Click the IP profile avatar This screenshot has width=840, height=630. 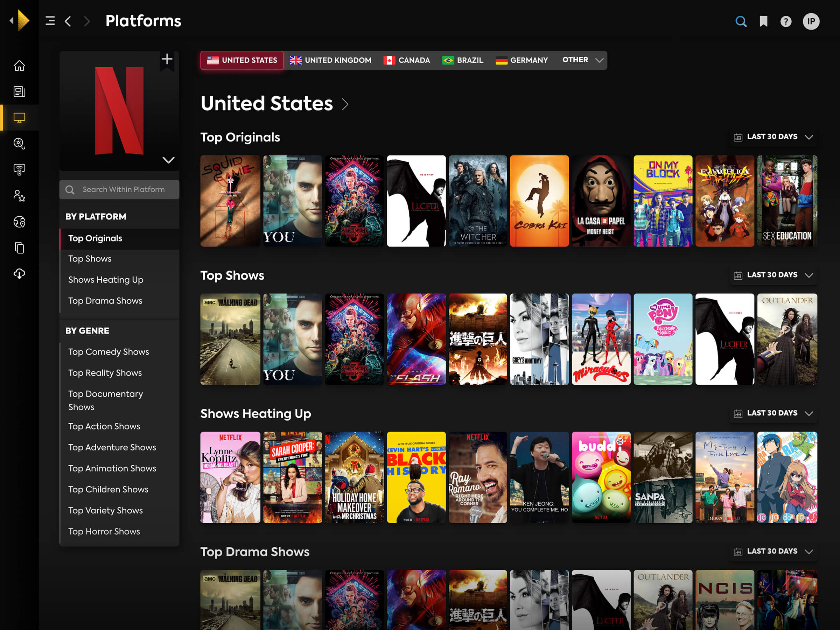(x=811, y=21)
